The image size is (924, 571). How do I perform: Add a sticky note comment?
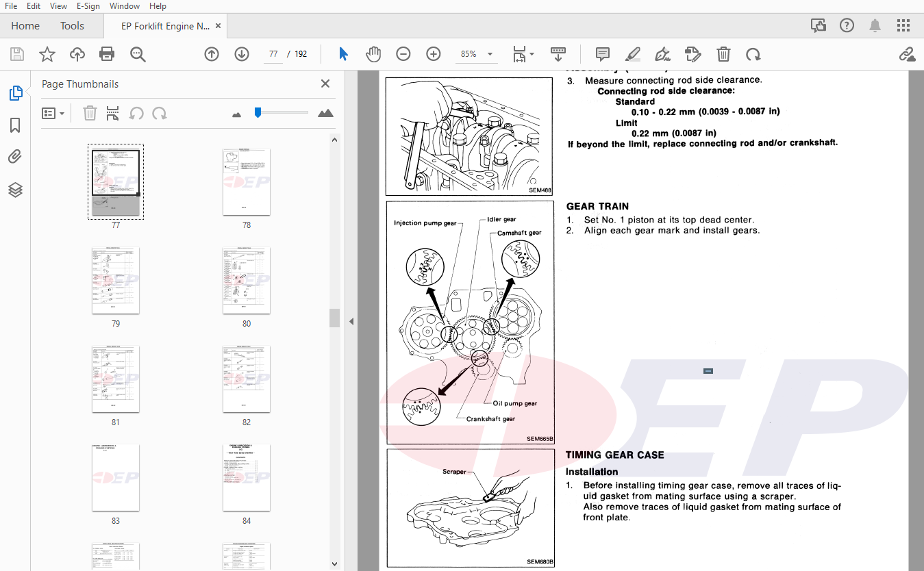(603, 54)
